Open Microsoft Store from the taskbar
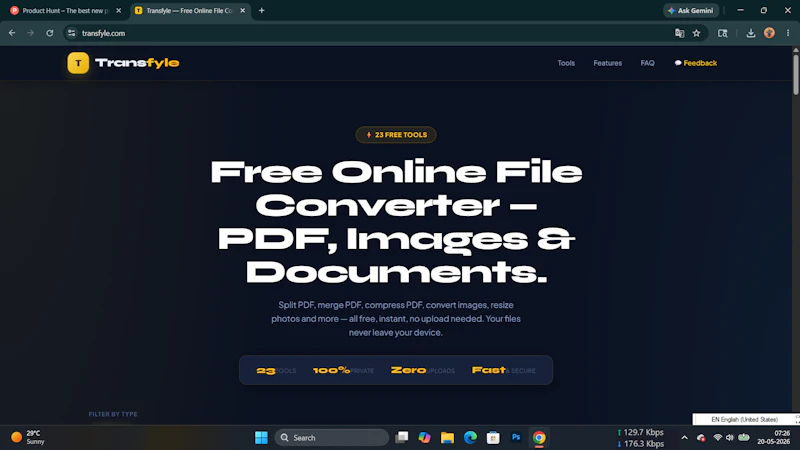Viewport: 800px width, 450px height. click(493, 438)
